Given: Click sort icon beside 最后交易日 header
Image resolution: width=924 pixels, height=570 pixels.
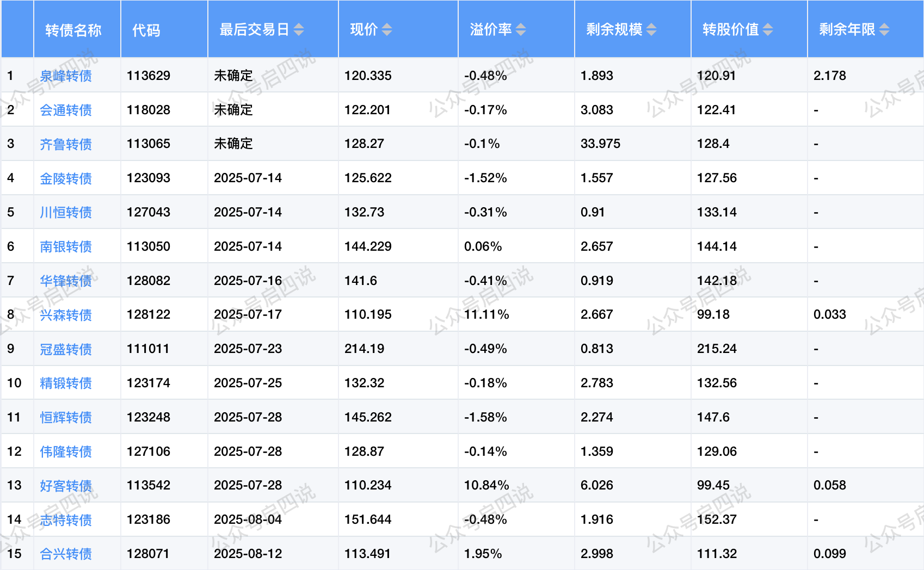Looking at the screenshot, I should coord(299,29).
